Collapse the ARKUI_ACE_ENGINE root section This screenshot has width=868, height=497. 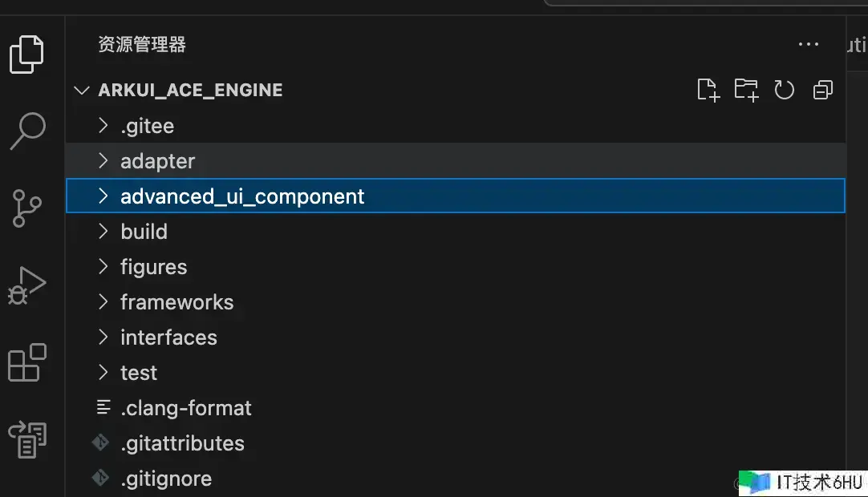point(81,90)
